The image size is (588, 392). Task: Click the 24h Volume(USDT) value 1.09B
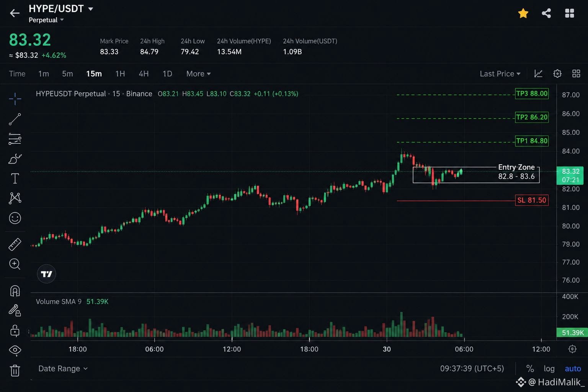tap(292, 52)
